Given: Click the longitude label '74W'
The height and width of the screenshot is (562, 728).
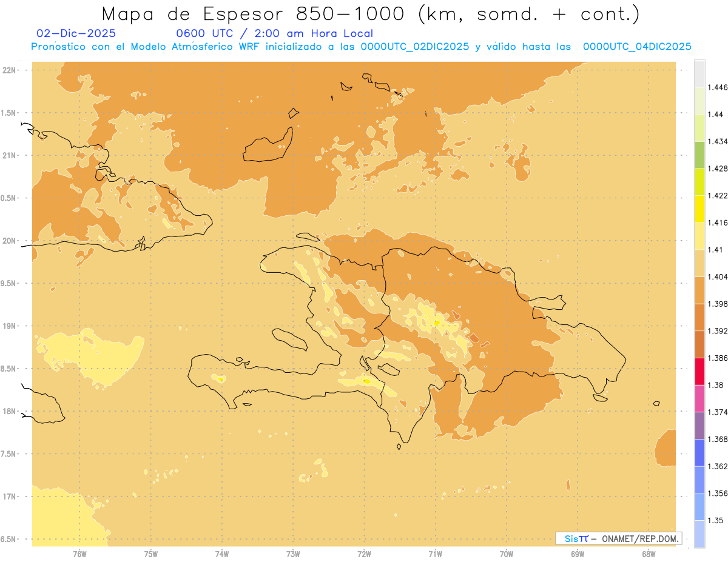Looking at the screenshot, I should pos(222,554).
